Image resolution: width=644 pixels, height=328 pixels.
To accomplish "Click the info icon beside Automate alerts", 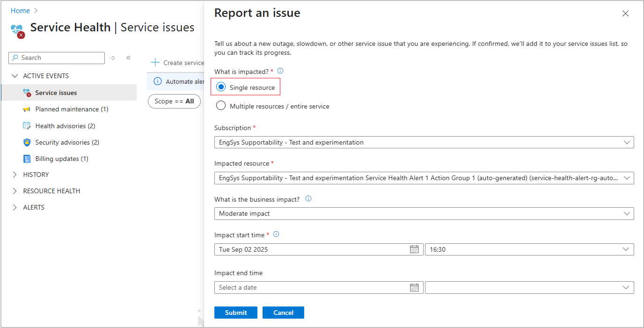I will (158, 81).
